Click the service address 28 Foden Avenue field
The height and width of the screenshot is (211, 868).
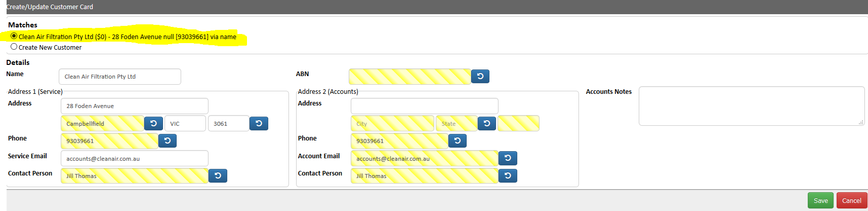pyautogui.click(x=134, y=106)
